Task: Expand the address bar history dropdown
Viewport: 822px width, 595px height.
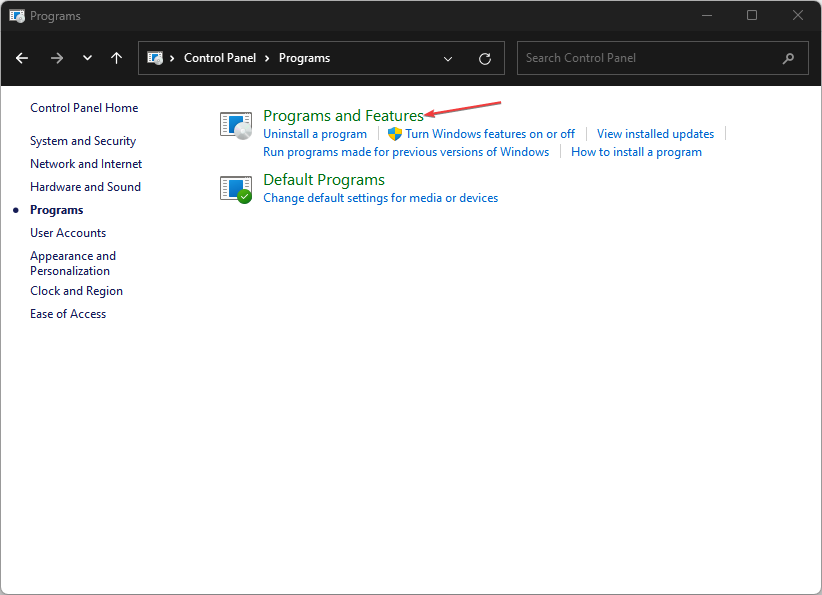Action: coord(448,58)
